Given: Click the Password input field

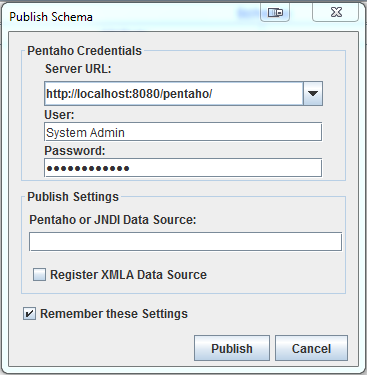Looking at the screenshot, I should click(x=183, y=168).
